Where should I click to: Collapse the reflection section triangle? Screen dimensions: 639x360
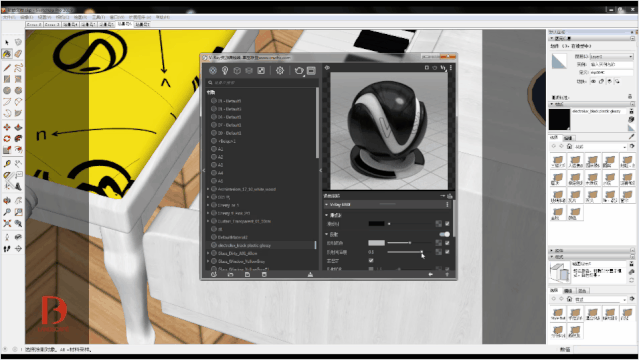point(326,234)
